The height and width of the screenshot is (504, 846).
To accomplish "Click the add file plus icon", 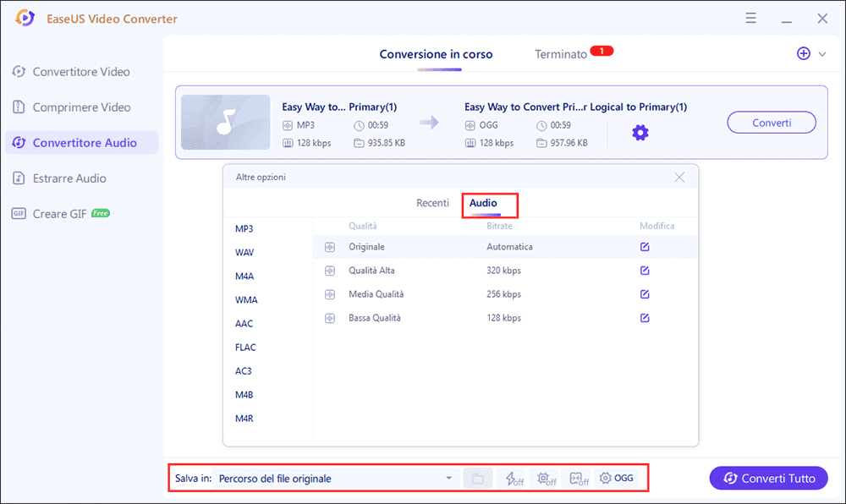I will pos(804,53).
